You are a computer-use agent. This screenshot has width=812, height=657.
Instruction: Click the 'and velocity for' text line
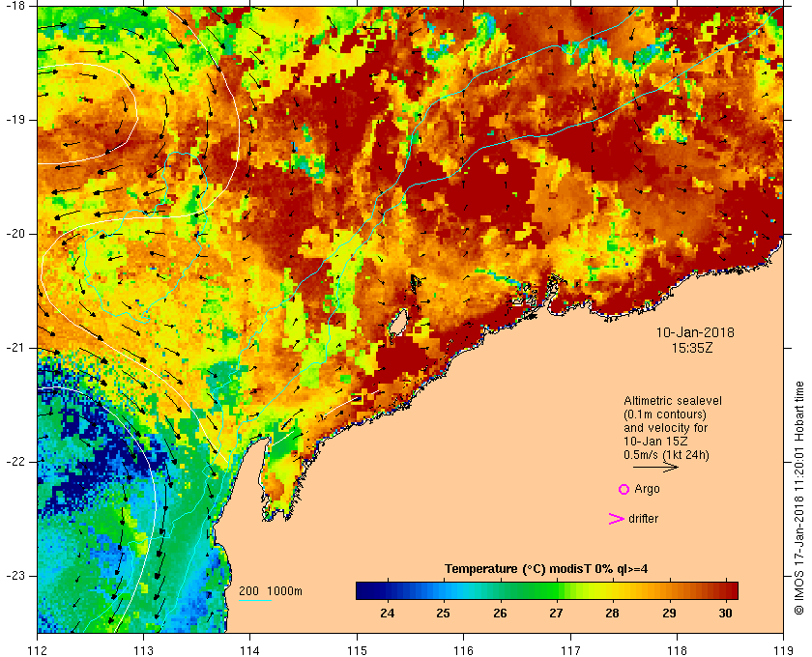pos(665,428)
